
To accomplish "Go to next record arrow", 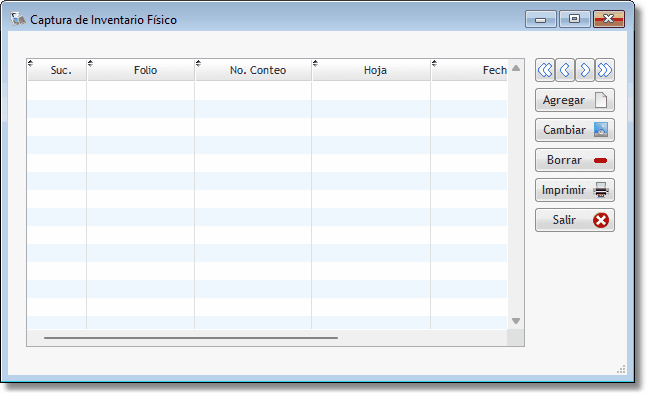I will (x=585, y=70).
